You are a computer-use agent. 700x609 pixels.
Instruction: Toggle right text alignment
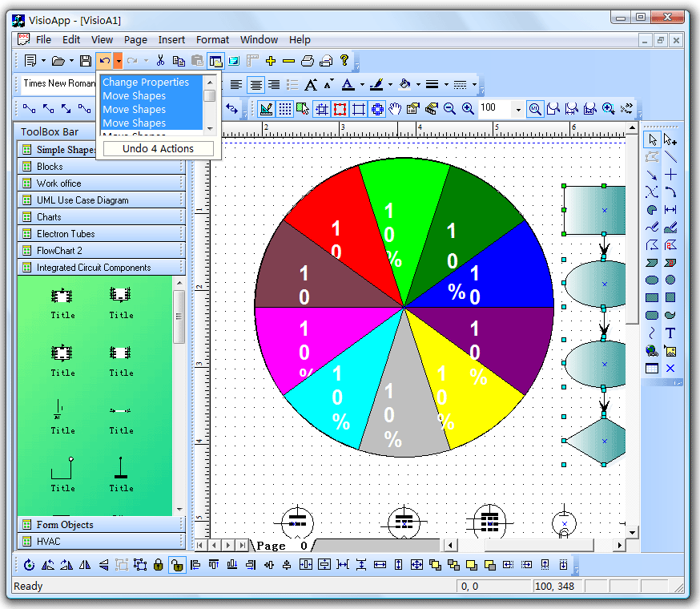pos(274,84)
